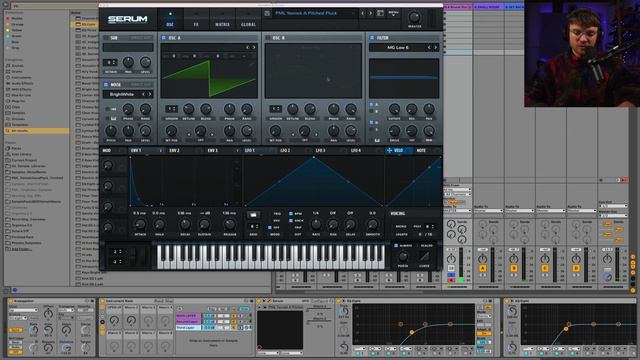Screen dimensions: 640x360
Task: Click OSC A BLEND knob
Action: point(206,109)
